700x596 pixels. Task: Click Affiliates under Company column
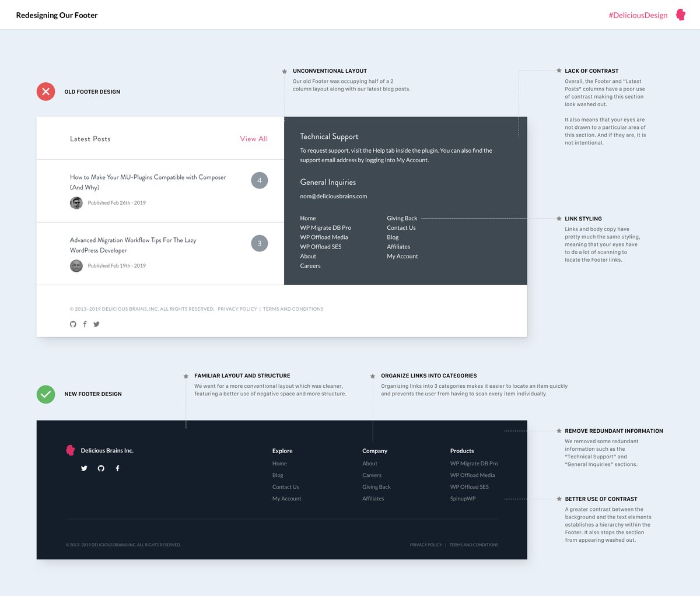[373, 499]
